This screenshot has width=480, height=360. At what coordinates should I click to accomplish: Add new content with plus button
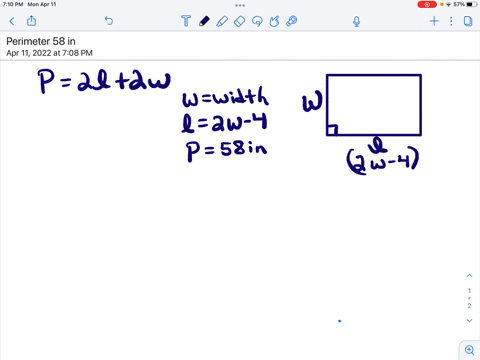coord(434,21)
